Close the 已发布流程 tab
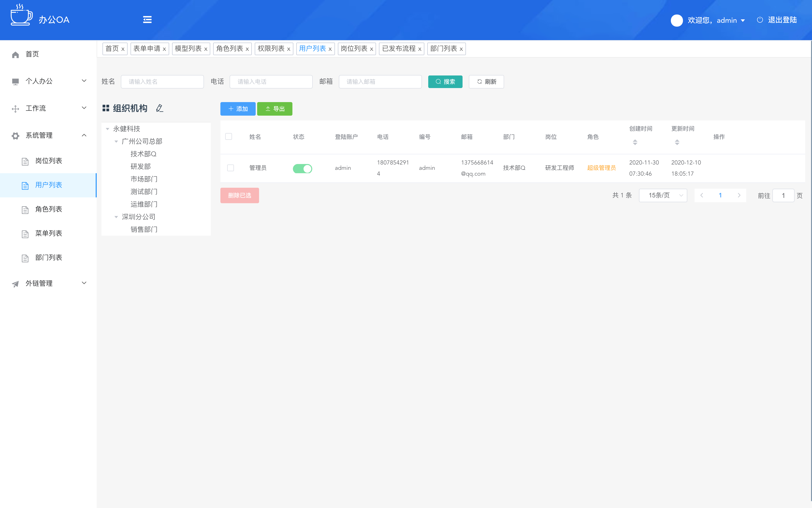Image resolution: width=812 pixels, height=508 pixels. (420, 49)
